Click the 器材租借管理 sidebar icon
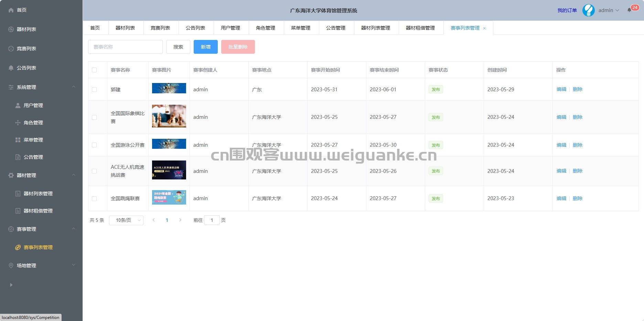 click(x=18, y=211)
